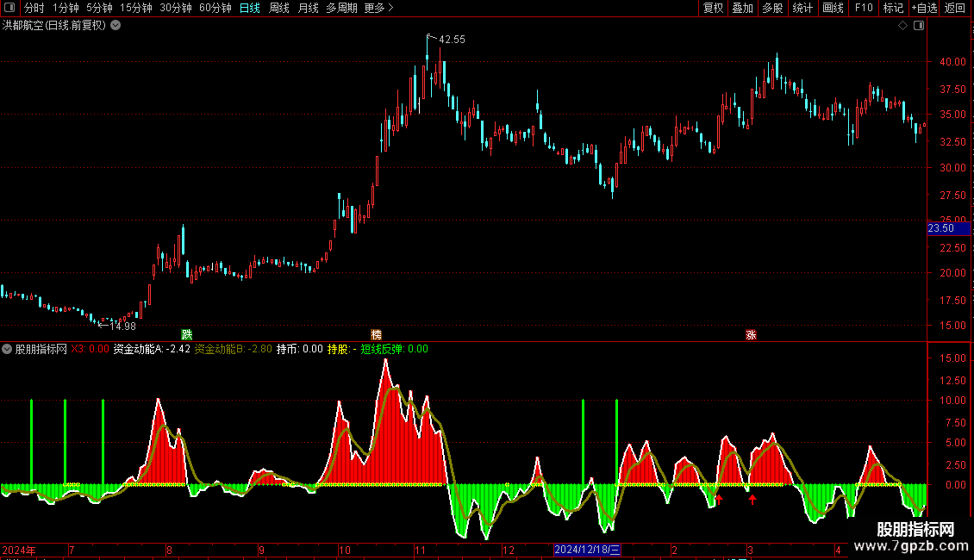Click the 2024/12/18/三 date tag
This screenshot has height=560, width=974.
tap(587, 550)
